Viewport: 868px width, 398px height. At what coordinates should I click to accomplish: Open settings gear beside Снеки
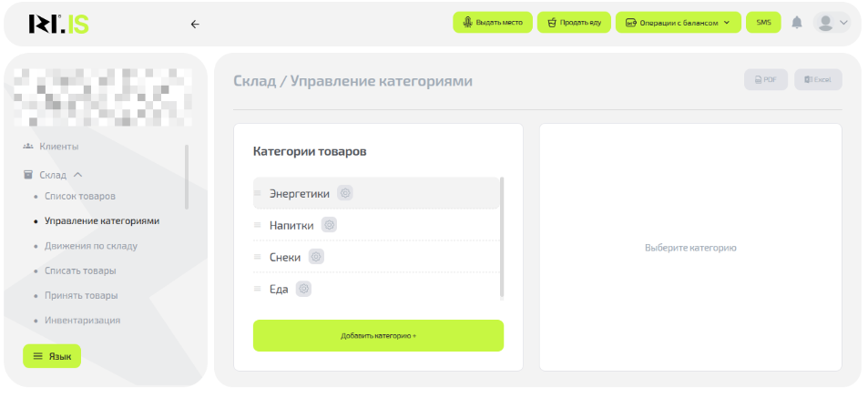coord(316,257)
